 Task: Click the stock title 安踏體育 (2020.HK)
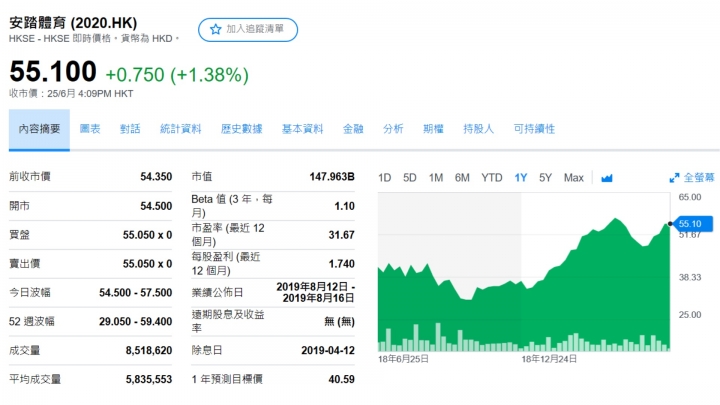(73, 23)
